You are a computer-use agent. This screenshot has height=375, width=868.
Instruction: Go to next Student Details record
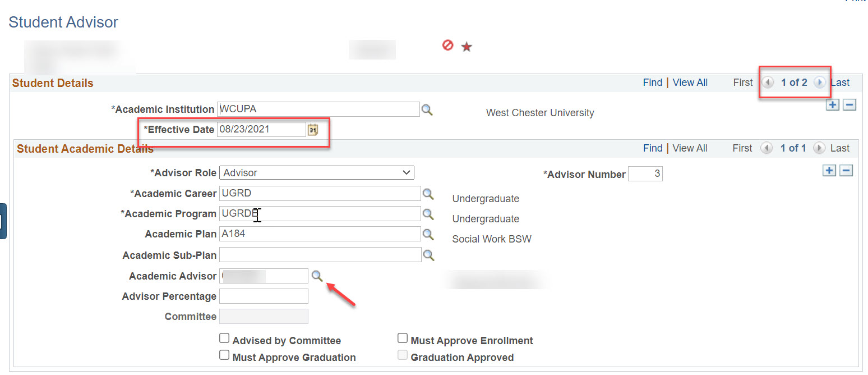pos(820,83)
